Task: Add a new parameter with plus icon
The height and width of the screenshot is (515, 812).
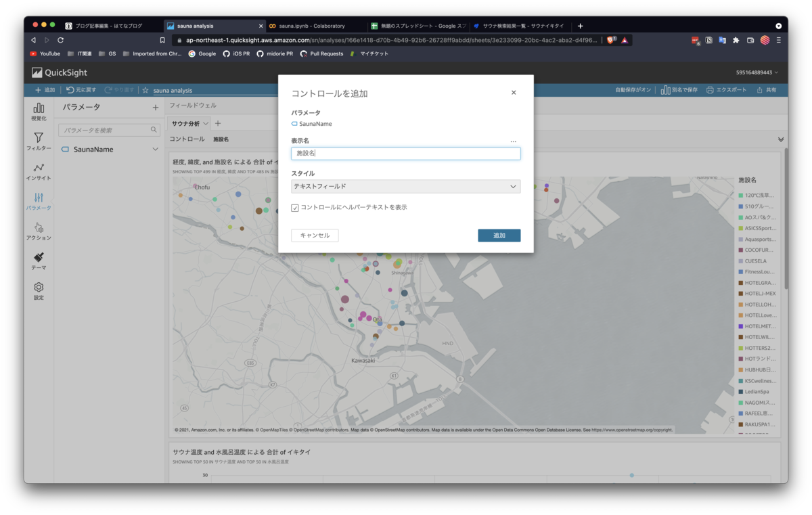Action: point(156,108)
